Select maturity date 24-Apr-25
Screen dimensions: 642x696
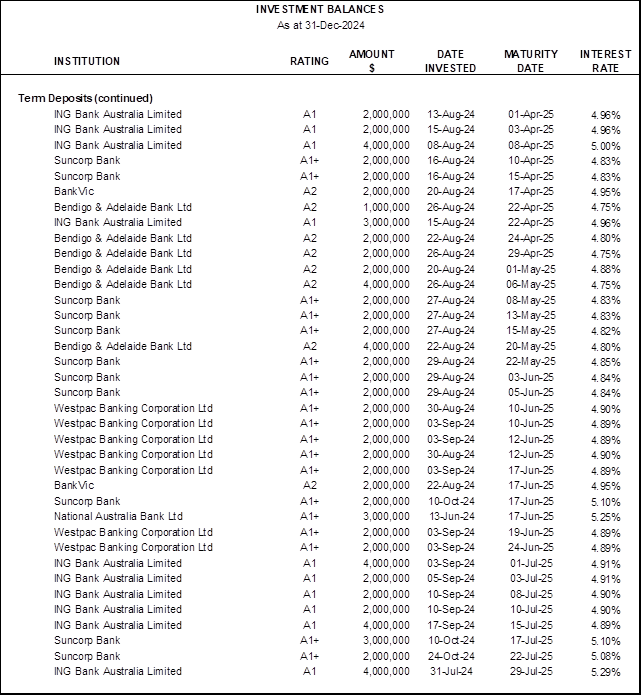(531, 238)
